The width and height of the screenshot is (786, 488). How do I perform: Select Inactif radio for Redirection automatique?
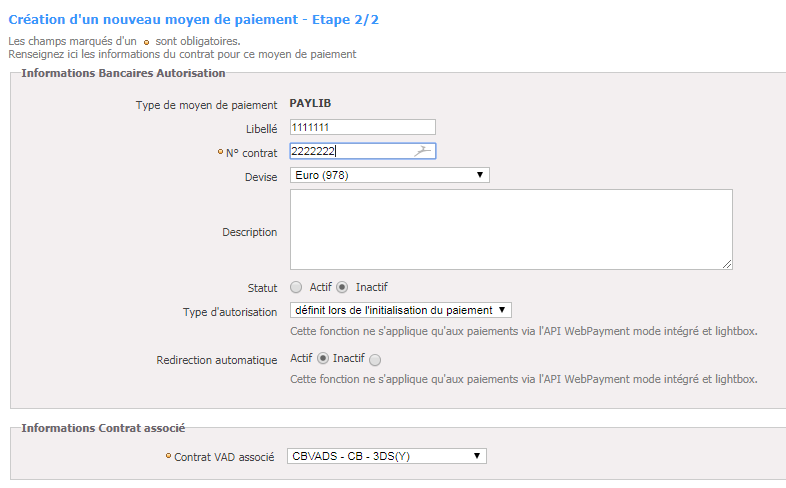coord(375,360)
